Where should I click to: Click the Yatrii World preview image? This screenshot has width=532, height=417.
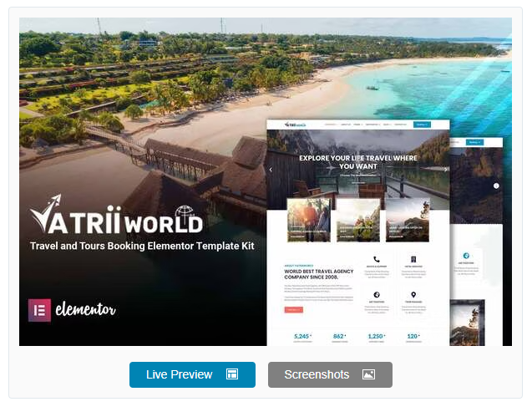point(266,181)
